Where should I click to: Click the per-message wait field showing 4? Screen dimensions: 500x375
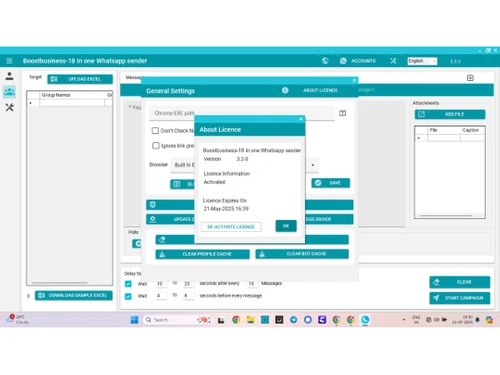pos(161,296)
